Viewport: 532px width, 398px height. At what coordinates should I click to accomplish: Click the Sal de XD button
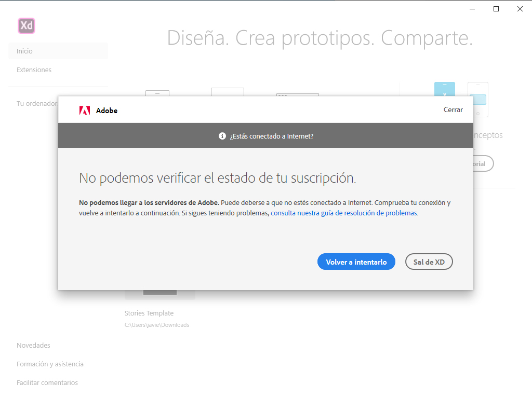429,262
